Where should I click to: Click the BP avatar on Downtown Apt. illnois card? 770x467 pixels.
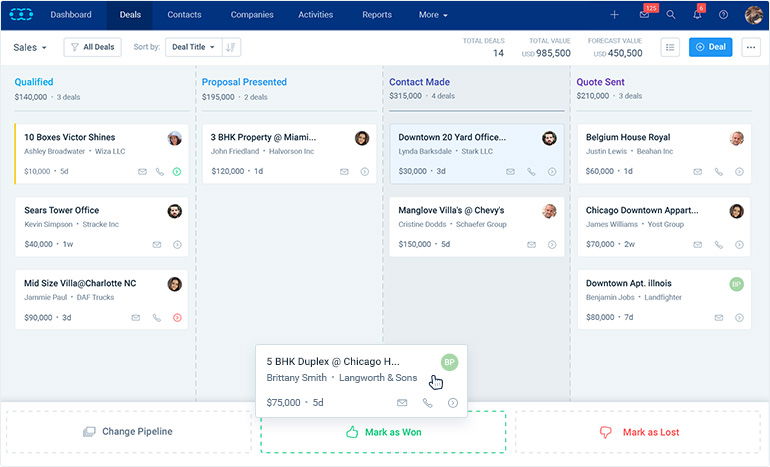[736, 284]
